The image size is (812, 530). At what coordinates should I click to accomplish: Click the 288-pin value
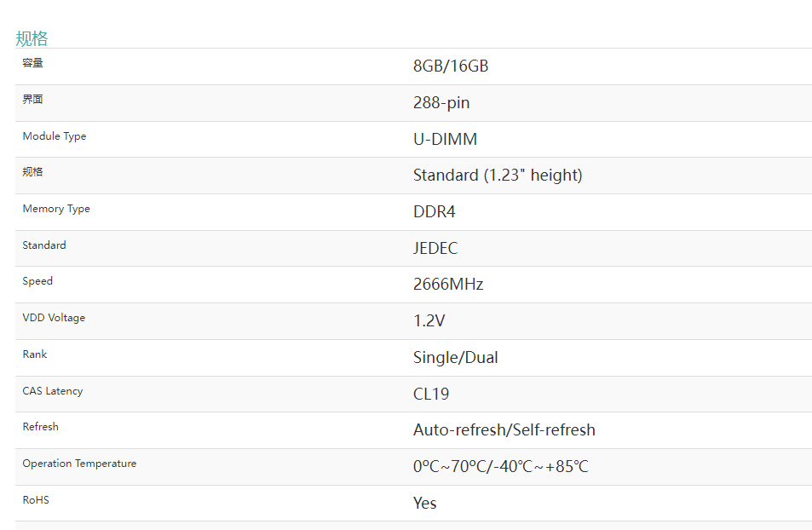point(441,102)
